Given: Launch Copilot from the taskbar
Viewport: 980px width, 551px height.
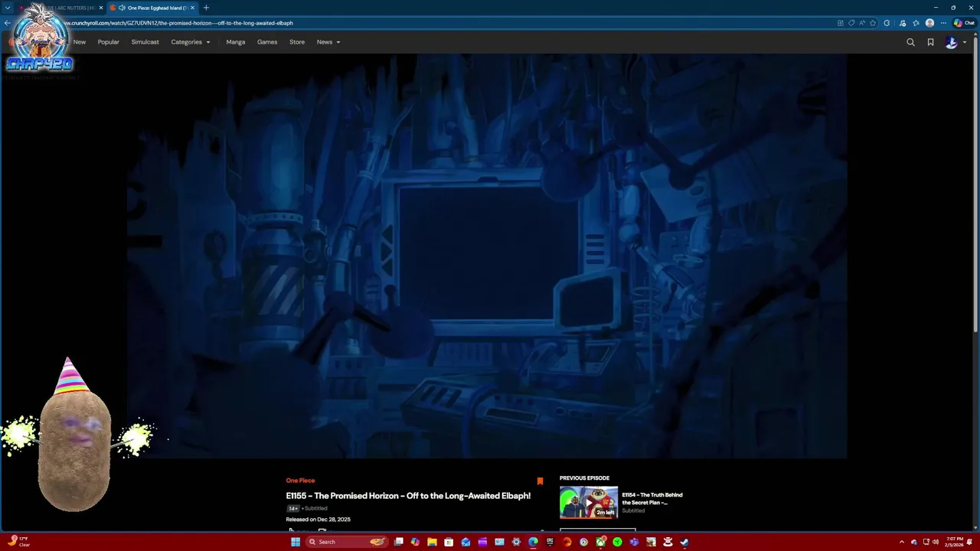Looking at the screenshot, I should 415,542.
